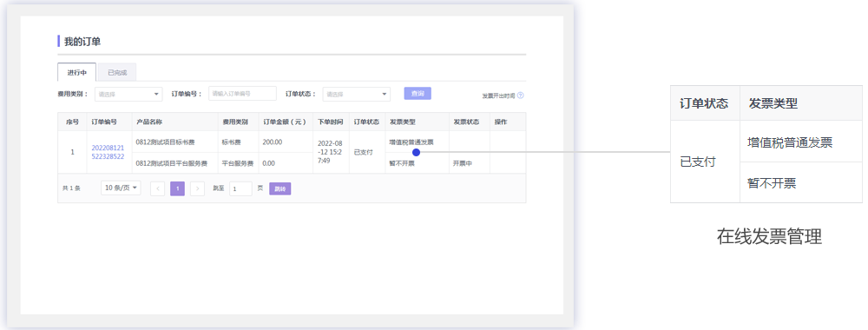Click the 查询 search button
868x330 pixels.
click(x=418, y=94)
